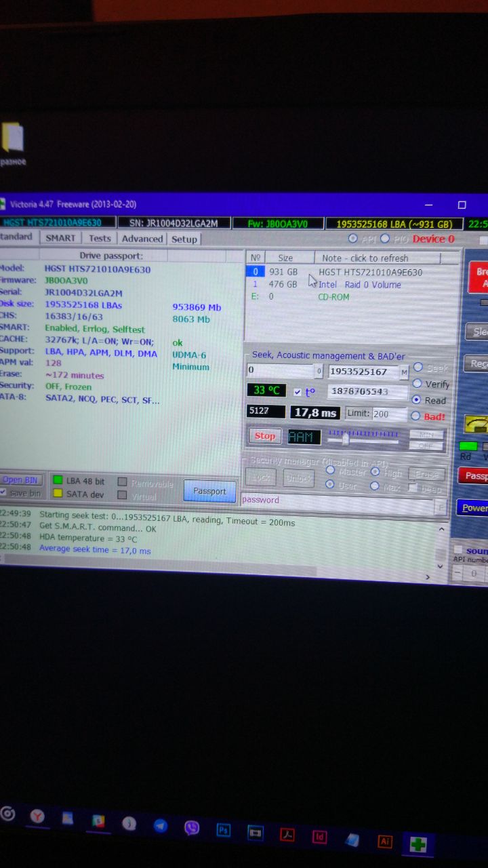Open Adobe Illustrator taskbar icon
Image resolution: width=488 pixels, height=868 pixels.
point(385,842)
